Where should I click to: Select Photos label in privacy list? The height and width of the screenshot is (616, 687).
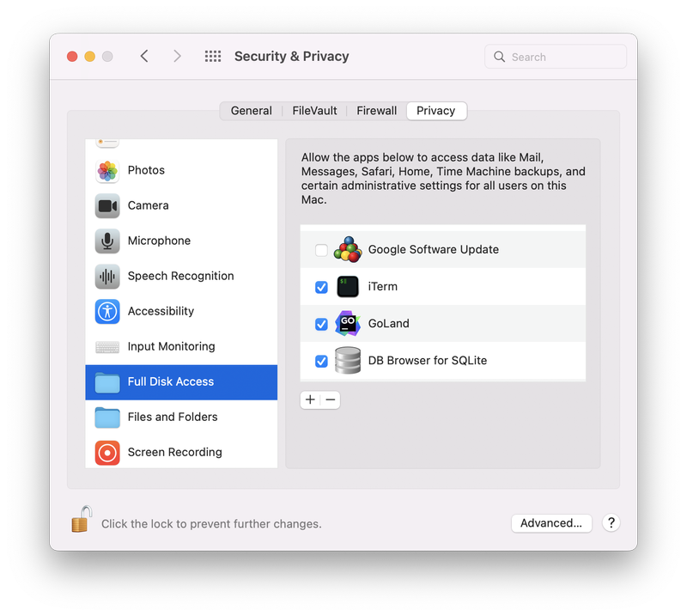click(146, 170)
